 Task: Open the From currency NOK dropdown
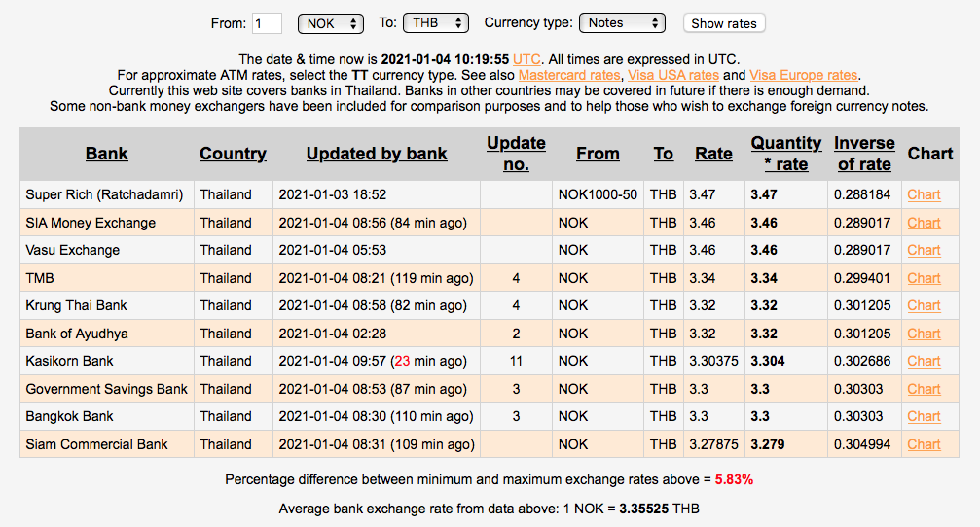(x=331, y=22)
